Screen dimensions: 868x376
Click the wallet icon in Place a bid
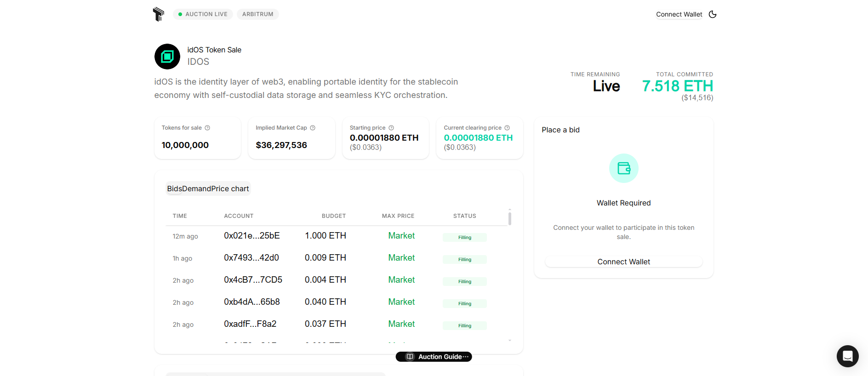(x=624, y=168)
